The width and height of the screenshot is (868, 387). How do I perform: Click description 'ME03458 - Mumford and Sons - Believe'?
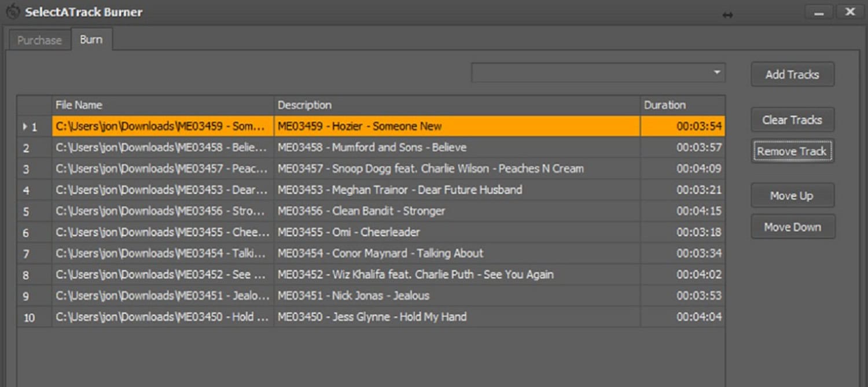372,148
